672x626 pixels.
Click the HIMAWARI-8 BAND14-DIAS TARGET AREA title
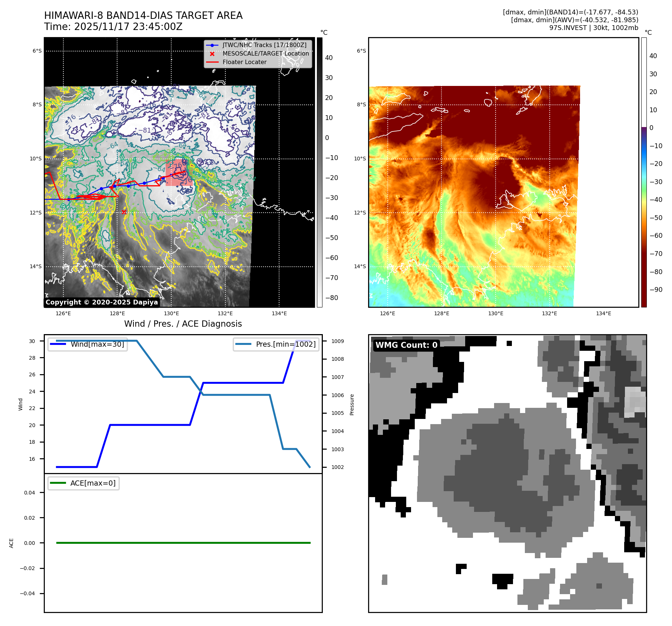[143, 16]
